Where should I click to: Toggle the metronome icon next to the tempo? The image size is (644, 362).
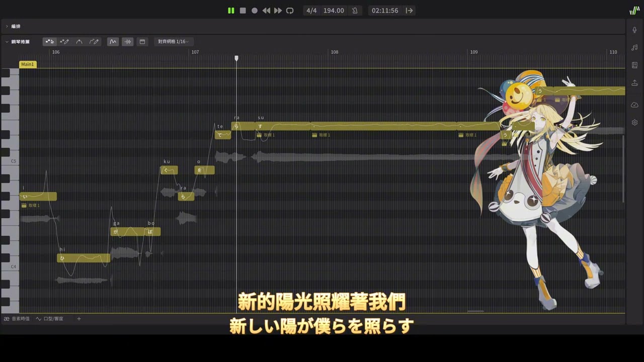[x=355, y=11]
